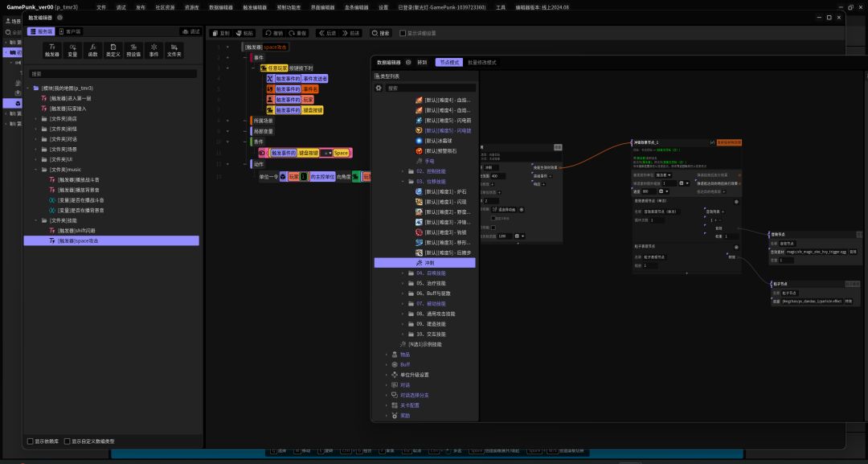Click the trigger editor search field
Screen dimensions: 868x464
(113, 73)
